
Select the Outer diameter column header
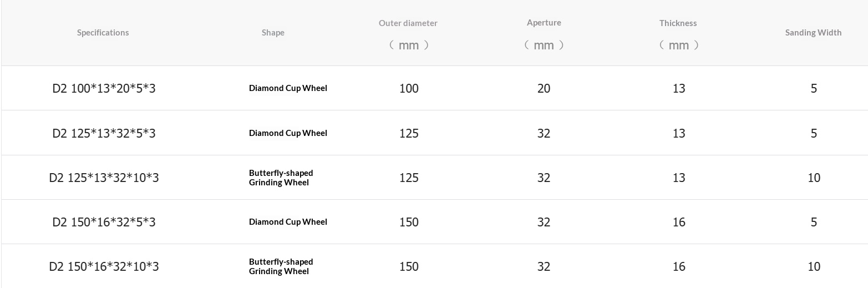(x=408, y=23)
